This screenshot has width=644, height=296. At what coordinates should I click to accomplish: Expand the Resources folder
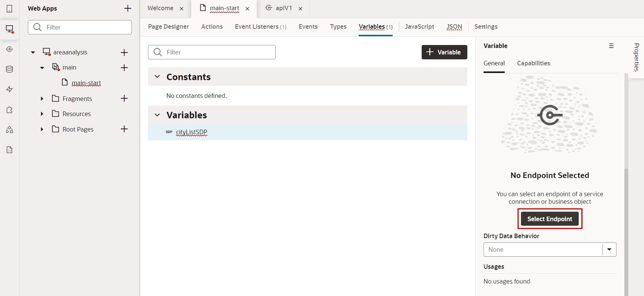42,114
